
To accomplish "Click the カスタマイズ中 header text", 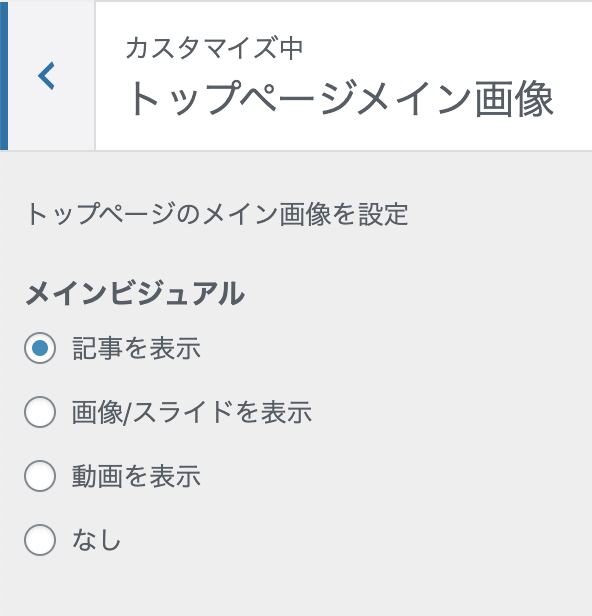I will coord(214,48).
